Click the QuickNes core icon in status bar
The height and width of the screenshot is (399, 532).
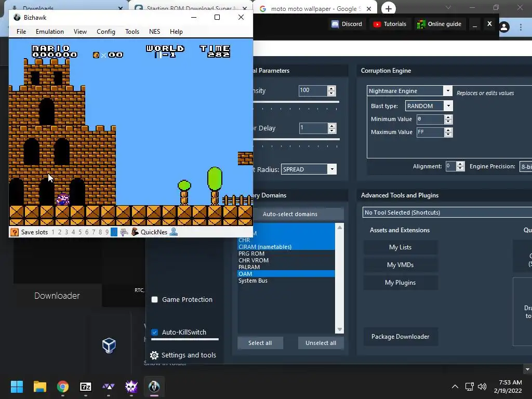[135, 232]
